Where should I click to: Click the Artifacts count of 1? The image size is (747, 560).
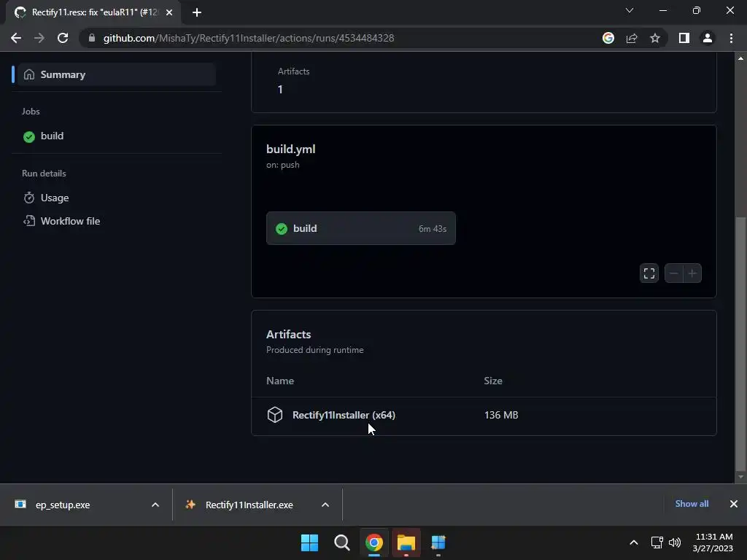coord(280,90)
